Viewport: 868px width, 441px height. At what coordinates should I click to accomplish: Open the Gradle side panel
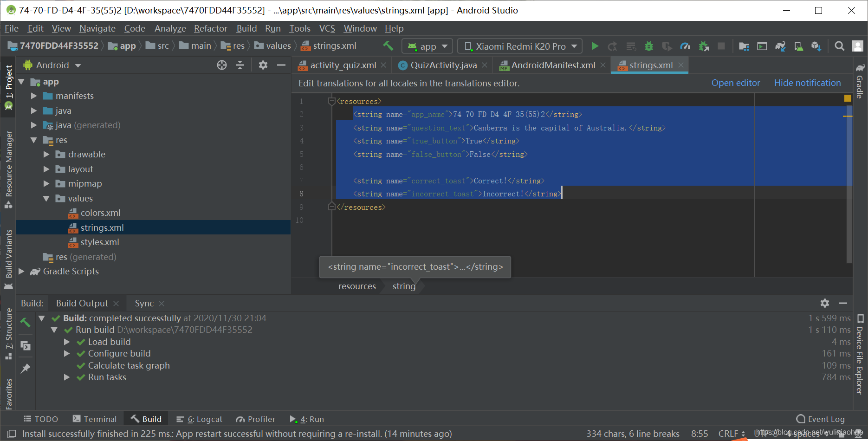pos(860,81)
